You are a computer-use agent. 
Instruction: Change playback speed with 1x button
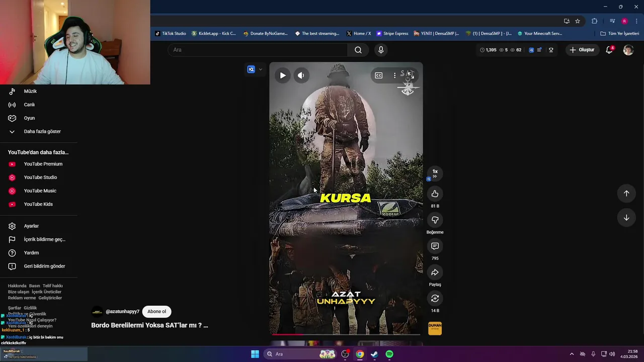pos(435,173)
